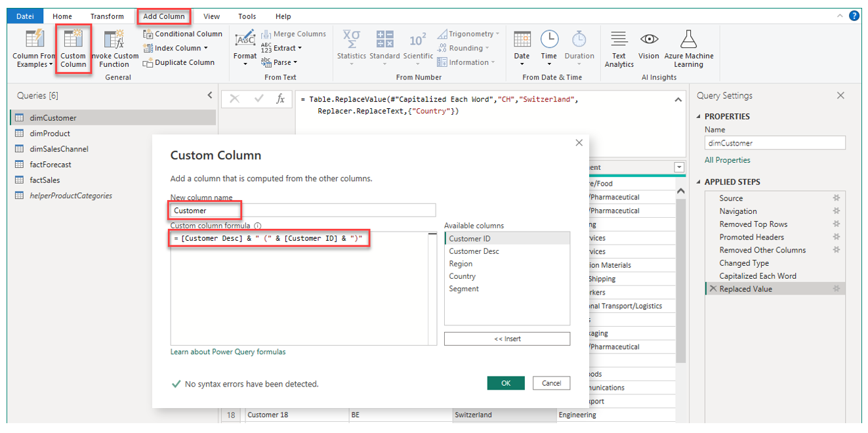Switch to the View tab
The width and height of the screenshot is (868, 433).
point(211,16)
